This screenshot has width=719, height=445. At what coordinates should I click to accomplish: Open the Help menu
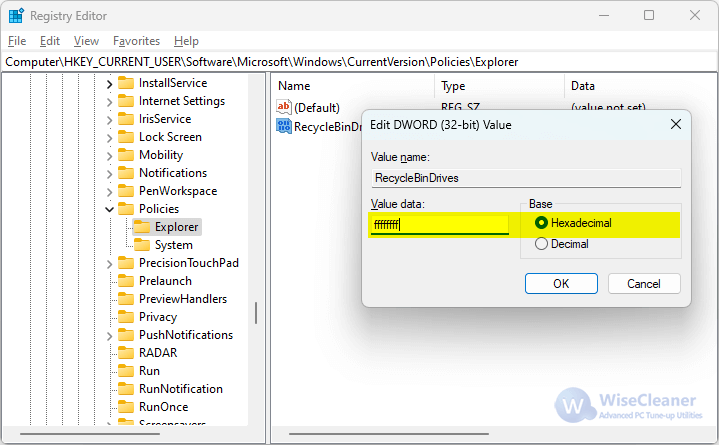(x=186, y=41)
